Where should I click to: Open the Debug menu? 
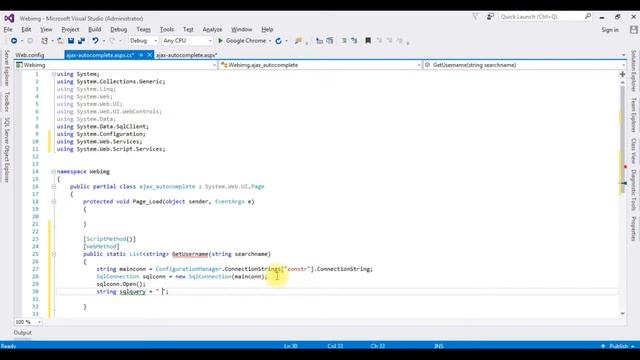(x=119, y=29)
